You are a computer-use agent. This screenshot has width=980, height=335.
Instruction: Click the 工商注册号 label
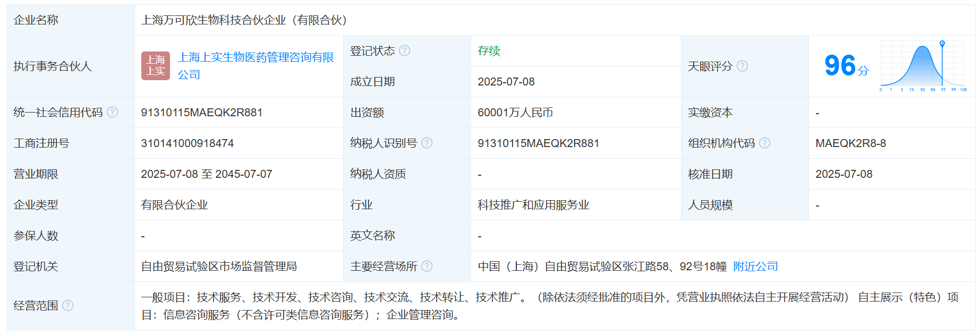pos(41,143)
